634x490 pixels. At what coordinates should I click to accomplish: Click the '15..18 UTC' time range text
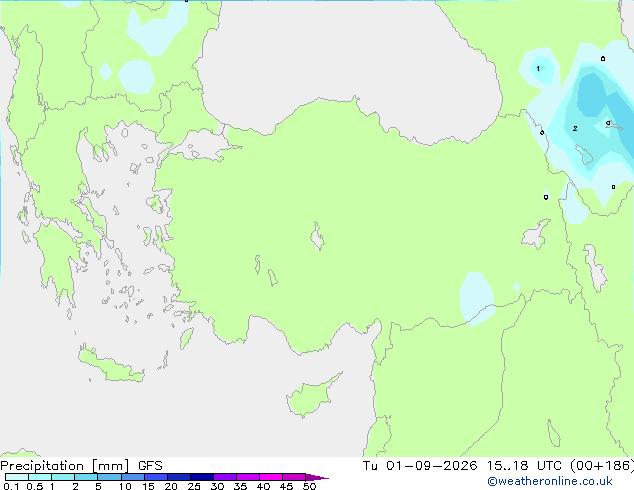524,466
